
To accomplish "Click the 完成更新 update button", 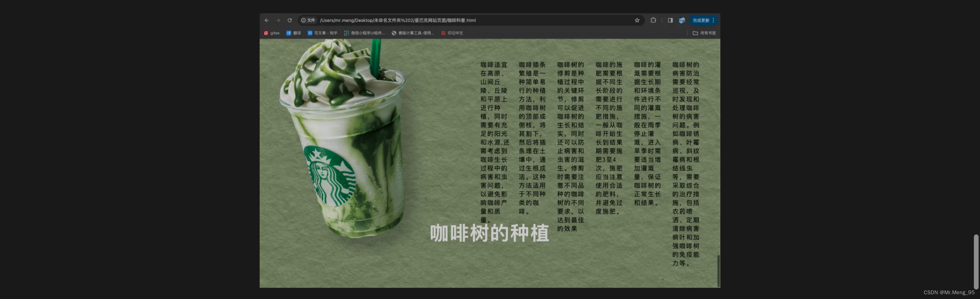I will tap(701, 20).
